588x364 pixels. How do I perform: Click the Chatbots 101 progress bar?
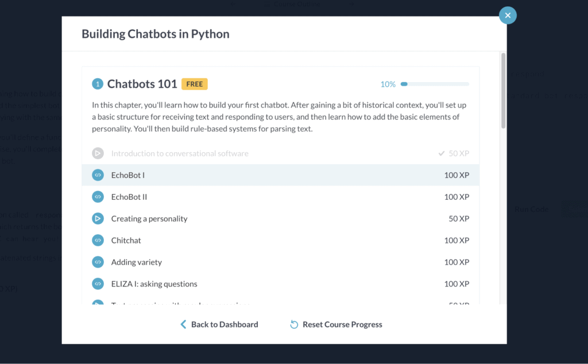tap(434, 84)
